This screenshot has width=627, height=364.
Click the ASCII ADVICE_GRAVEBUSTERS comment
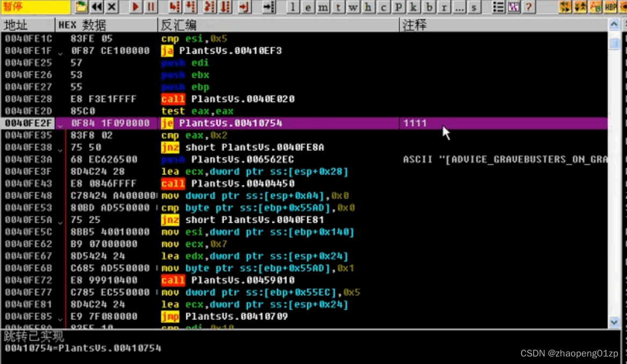505,159
